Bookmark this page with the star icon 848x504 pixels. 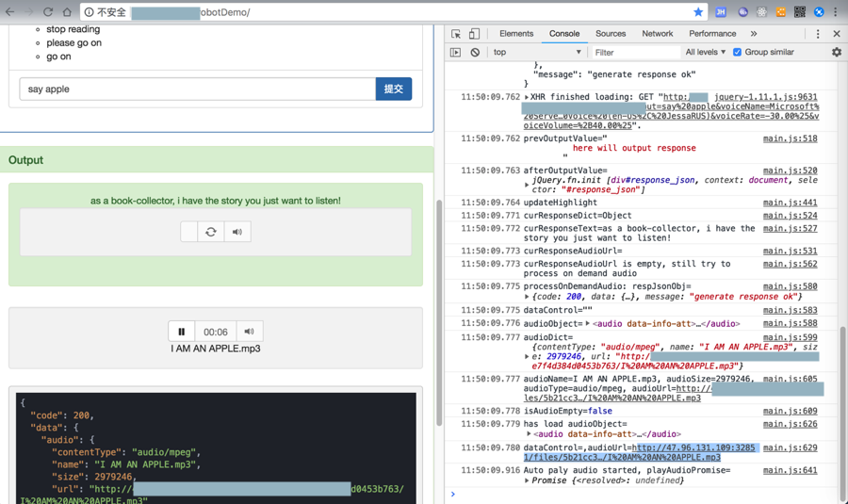coord(698,12)
